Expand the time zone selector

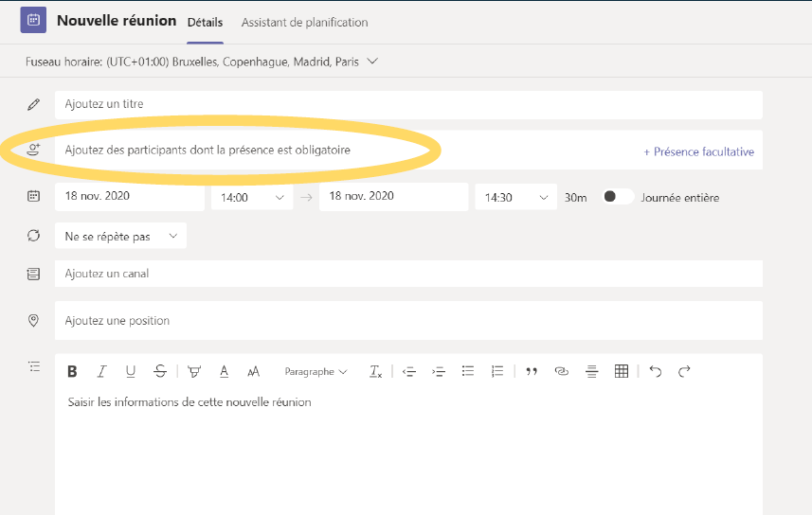coord(372,62)
